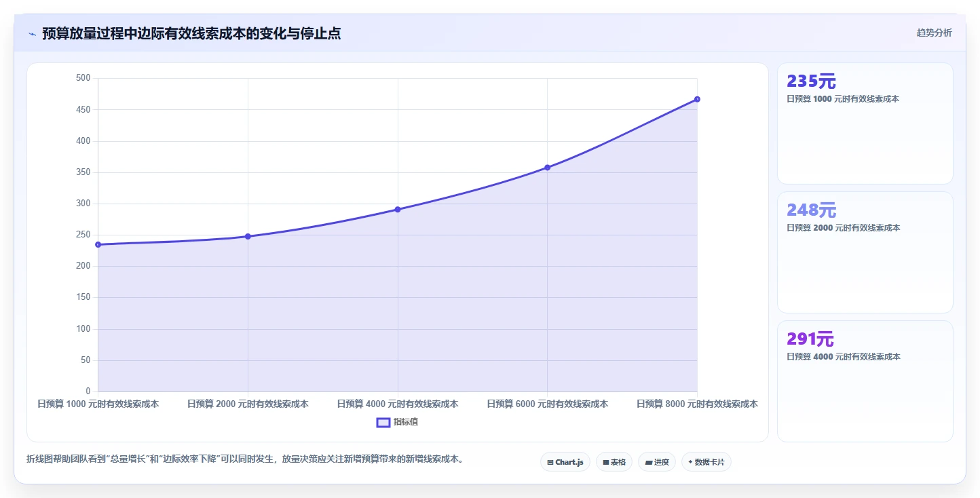
Task: Select the 表格 tag chip
Action: (614, 462)
